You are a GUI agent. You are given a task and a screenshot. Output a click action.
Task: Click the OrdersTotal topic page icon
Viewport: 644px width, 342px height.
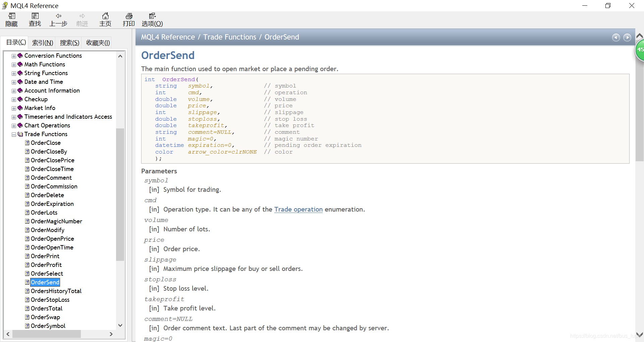(27, 308)
